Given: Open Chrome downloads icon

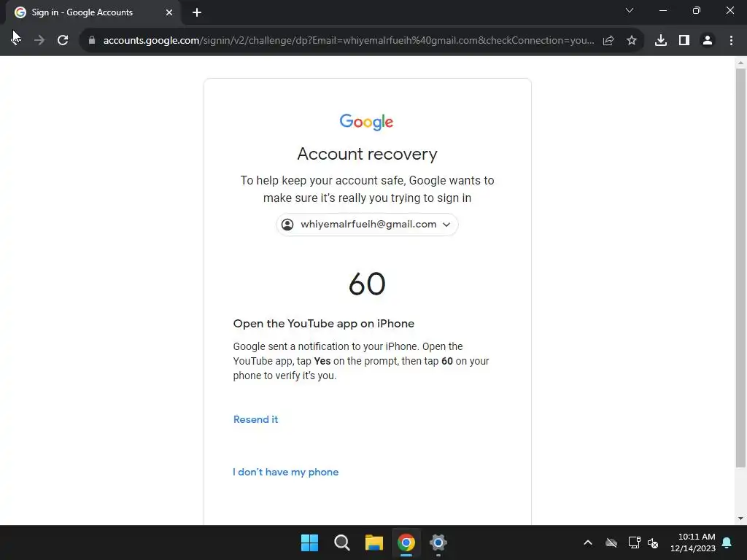Looking at the screenshot, I should (x=661, y=41).
